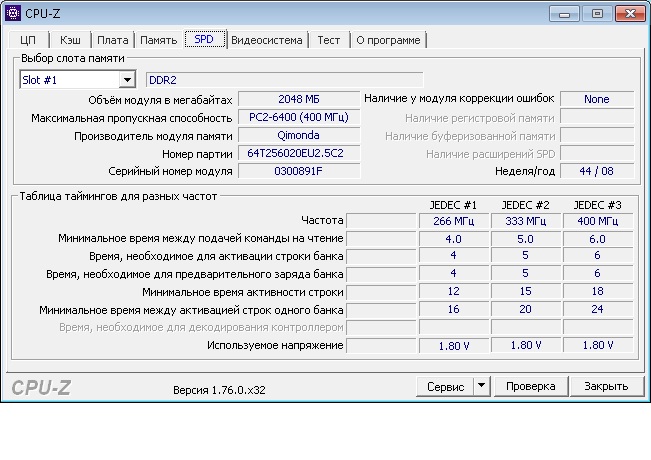Switch to the ЦП tab
651x460 pixels.
click(28, 40)
